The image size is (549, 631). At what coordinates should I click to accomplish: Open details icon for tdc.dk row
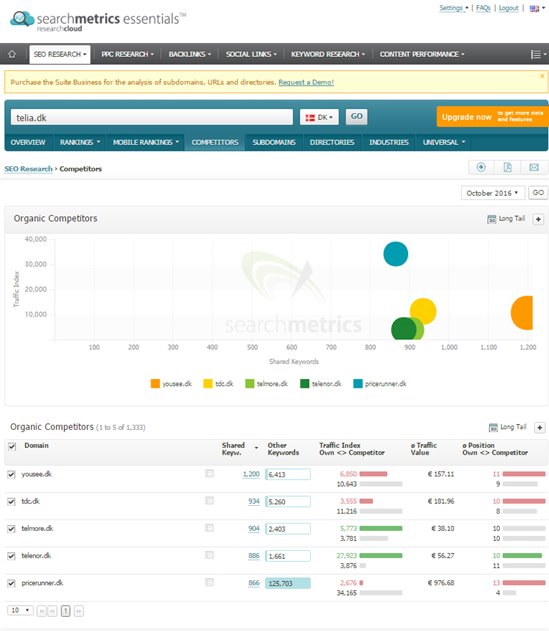pos(209,501)
